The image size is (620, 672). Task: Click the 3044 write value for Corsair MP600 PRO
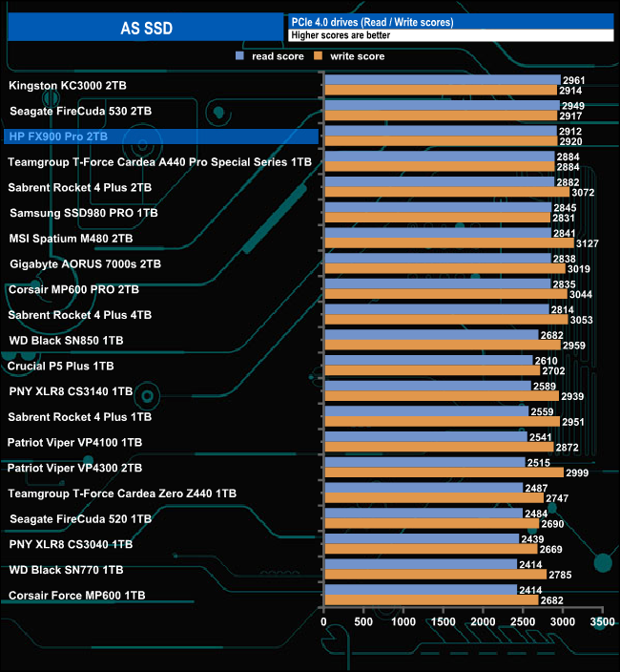pos(581,294)
